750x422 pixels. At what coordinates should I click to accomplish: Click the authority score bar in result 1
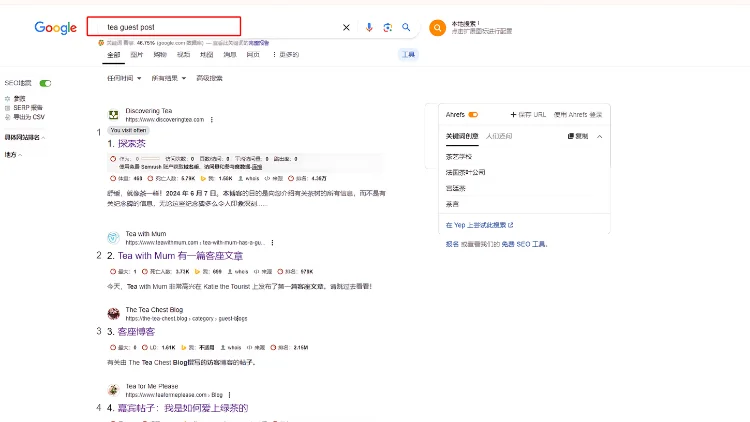tap(151, 159)
